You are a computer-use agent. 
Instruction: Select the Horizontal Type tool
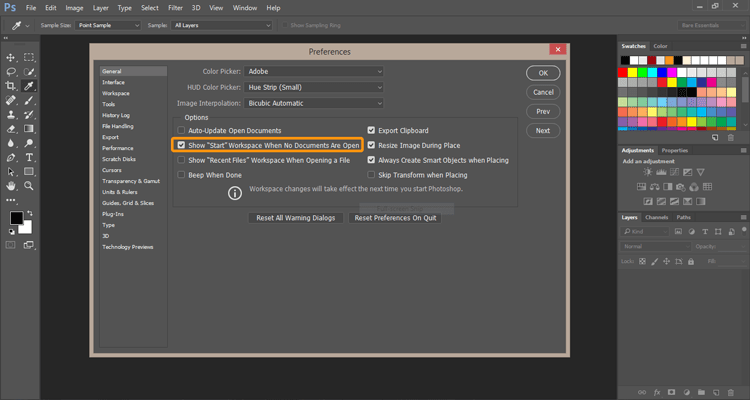pos(29,157)
